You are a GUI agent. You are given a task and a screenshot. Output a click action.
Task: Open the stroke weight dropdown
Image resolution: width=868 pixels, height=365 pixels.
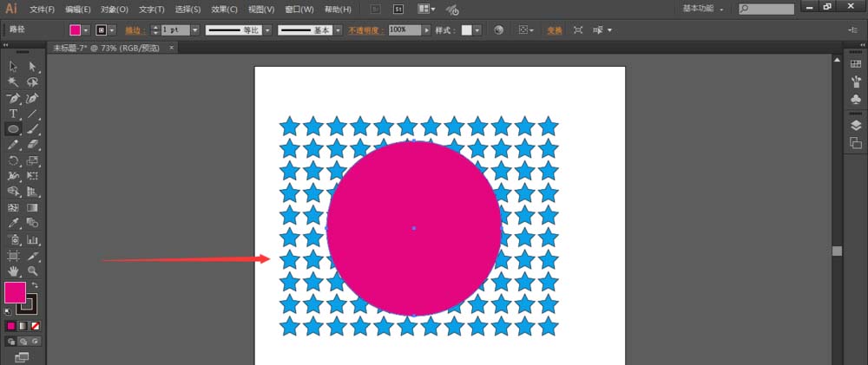coord(194,30)
